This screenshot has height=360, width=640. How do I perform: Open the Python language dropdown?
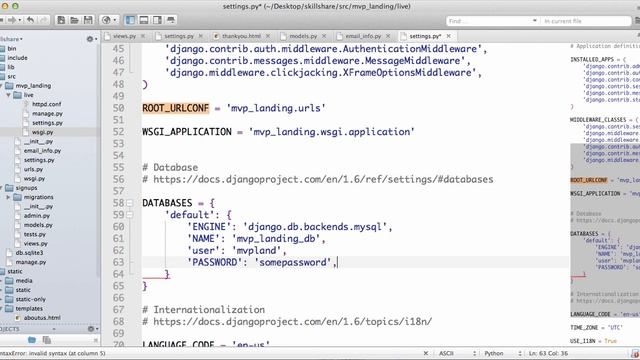click(502, 353)
